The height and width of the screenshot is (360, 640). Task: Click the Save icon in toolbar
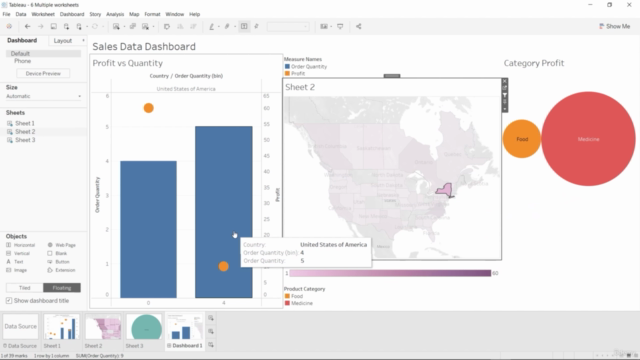(53, 27)
